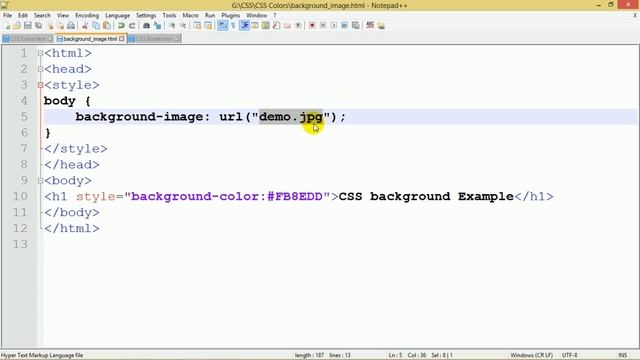
Task: Click the Paste clipboard icon
Action: (107, 26)
